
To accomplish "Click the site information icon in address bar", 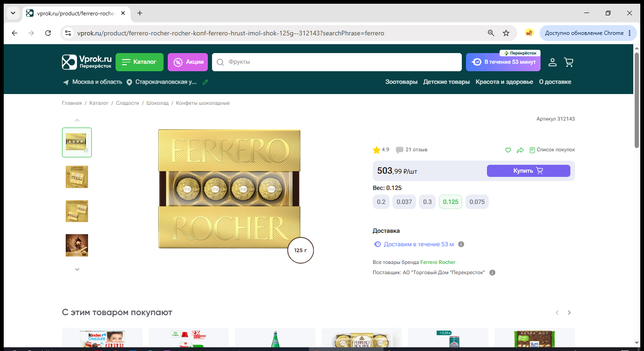I will (x=68, y=33).
